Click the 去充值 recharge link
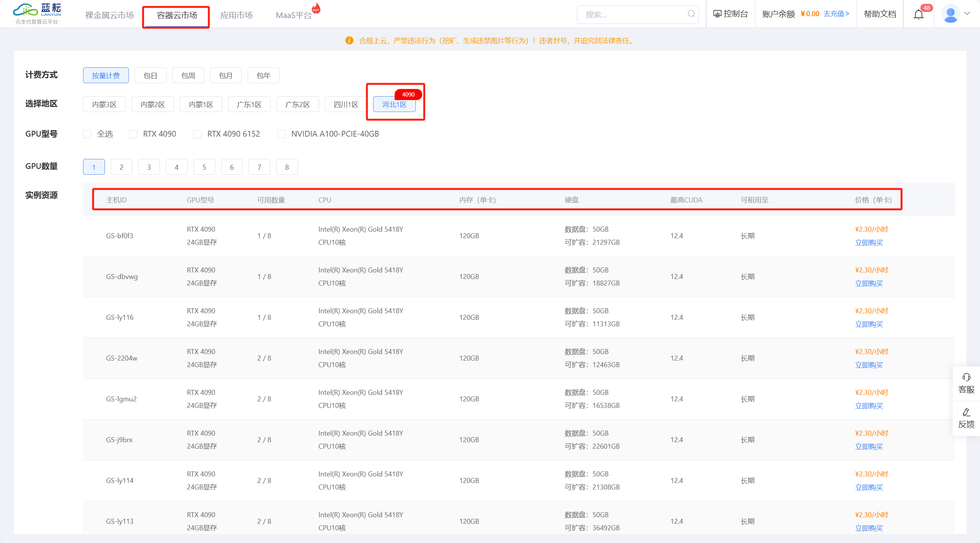 tap(836, 14)
